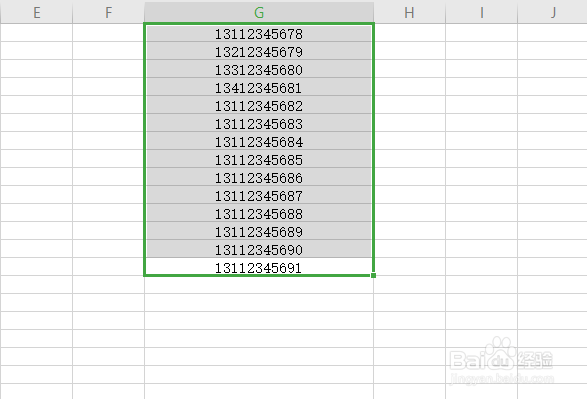Click cell containing 13112345690
The image size is (587, 399).
pos(259,249)
